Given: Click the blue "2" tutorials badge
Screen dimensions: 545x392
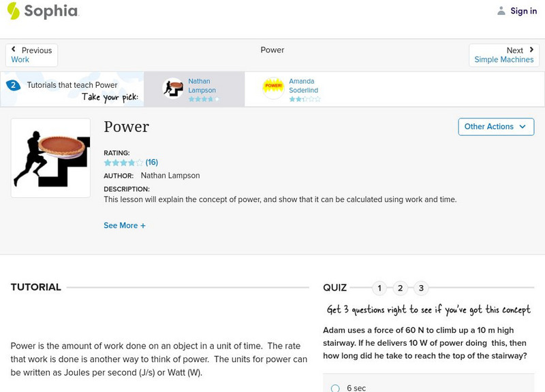Looking at the screenshot, I should point(12,84).
